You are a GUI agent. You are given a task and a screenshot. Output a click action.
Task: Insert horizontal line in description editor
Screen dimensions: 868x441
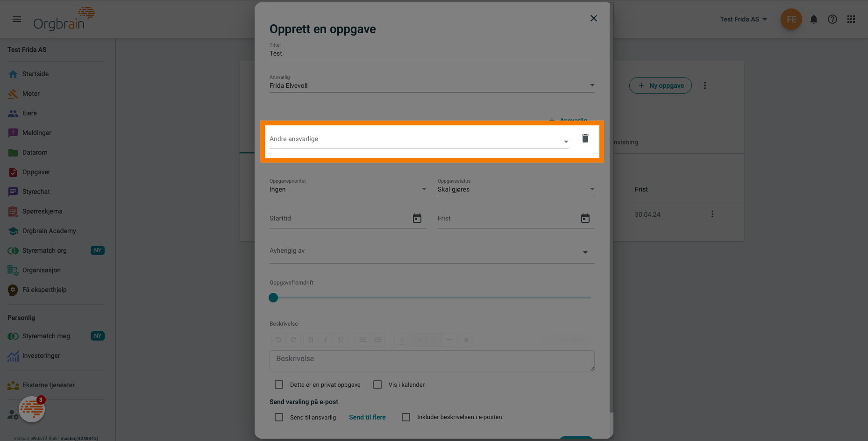point(449,340)
